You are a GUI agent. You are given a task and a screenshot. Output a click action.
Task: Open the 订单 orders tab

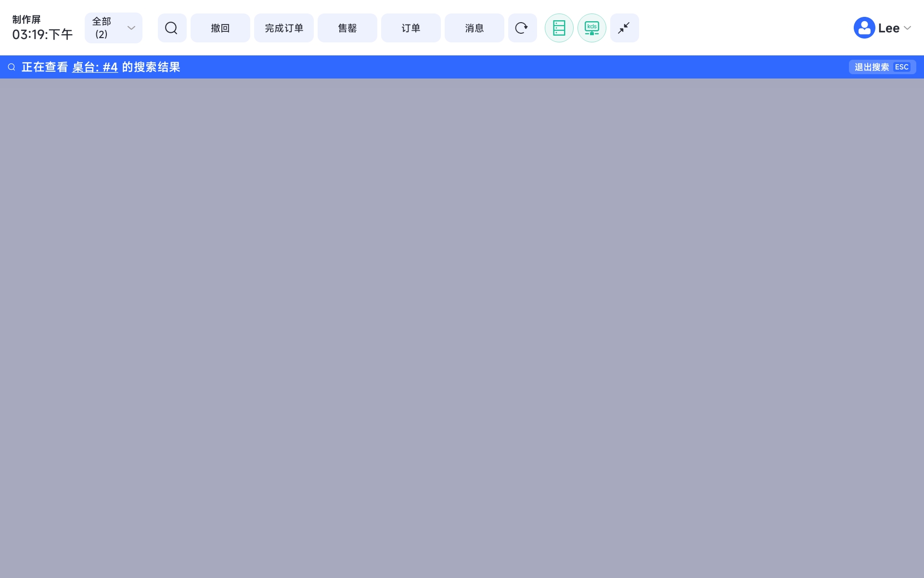411,28
